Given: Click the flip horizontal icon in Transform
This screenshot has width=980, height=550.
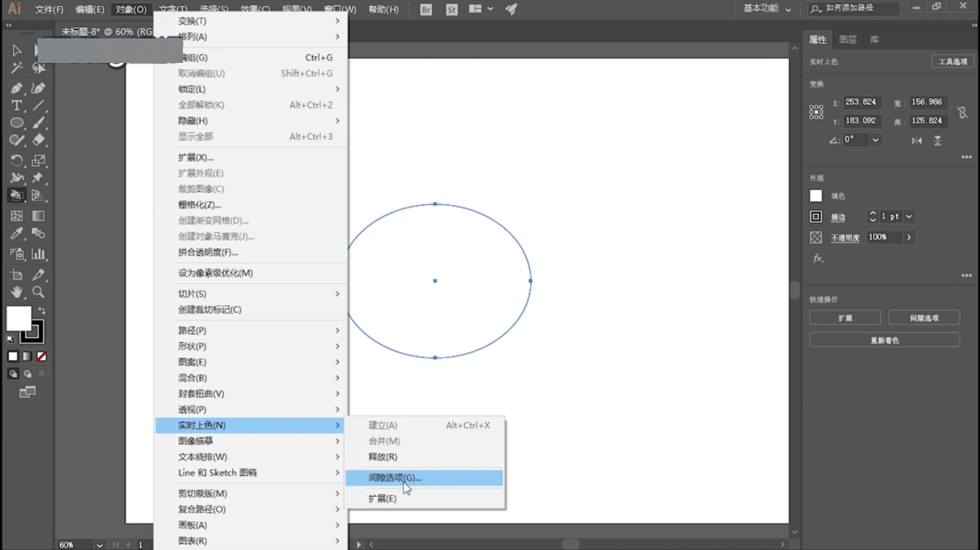Looking at the screenshot, I should click(x=917, y=141).
